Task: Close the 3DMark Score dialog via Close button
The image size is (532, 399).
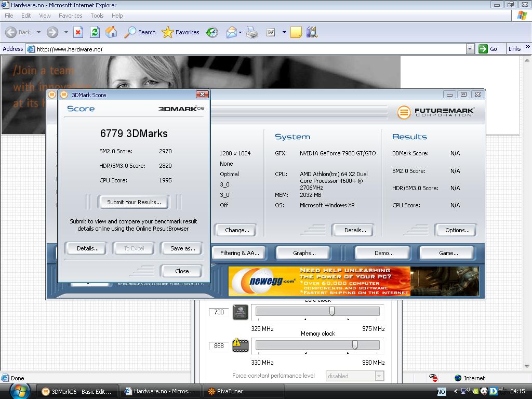Action: [x=182, y=271]
